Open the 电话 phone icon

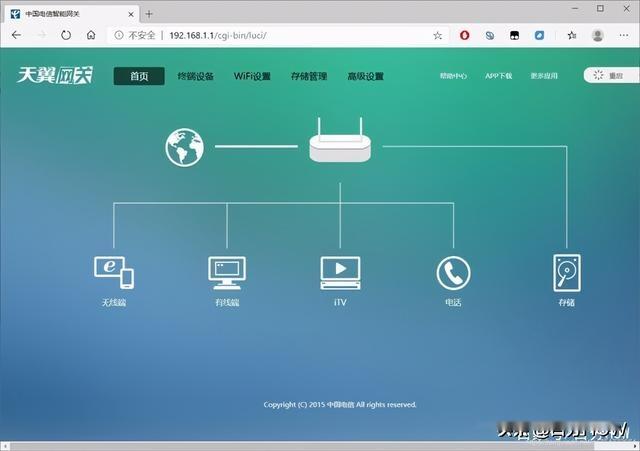(453, 273)
